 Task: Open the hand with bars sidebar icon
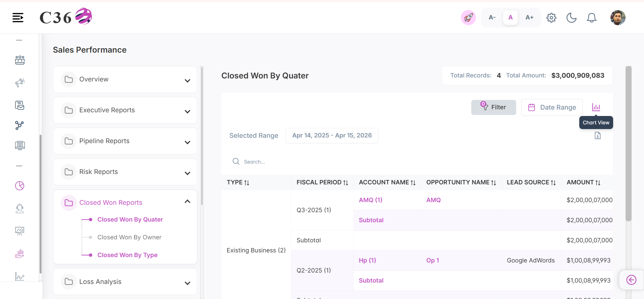point(20,254)
